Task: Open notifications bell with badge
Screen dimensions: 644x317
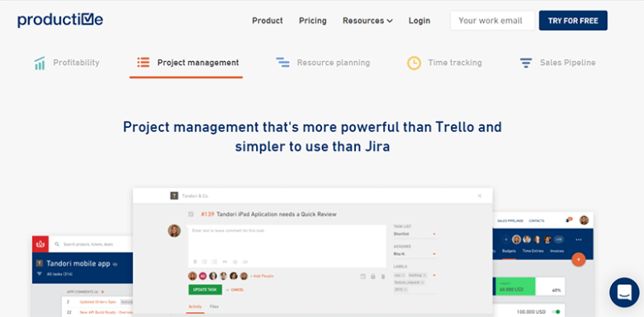Action: tap(569, 220)
